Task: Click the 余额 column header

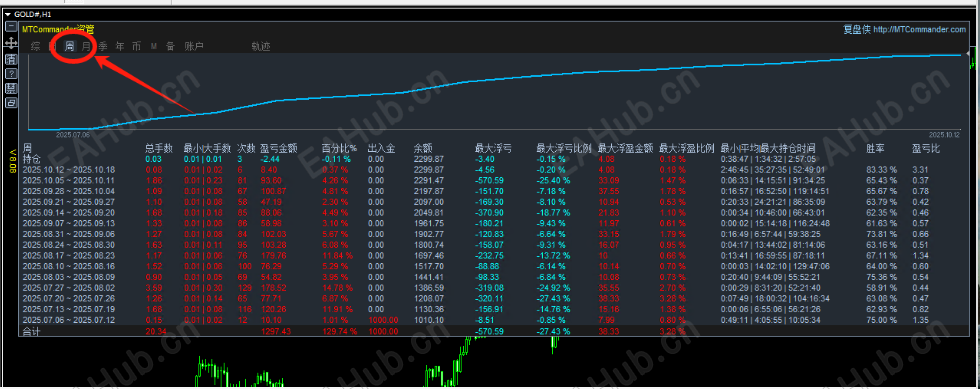Action: click(x=423, y=149)
